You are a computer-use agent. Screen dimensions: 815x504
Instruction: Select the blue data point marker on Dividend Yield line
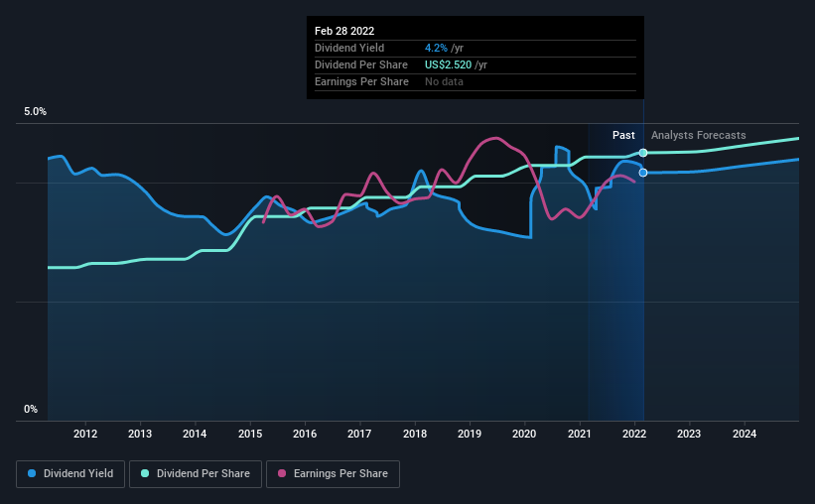(643, 173)
